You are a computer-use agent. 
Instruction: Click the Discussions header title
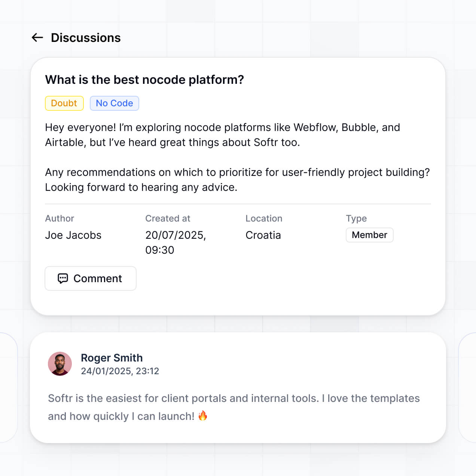(x=86, y=37)
